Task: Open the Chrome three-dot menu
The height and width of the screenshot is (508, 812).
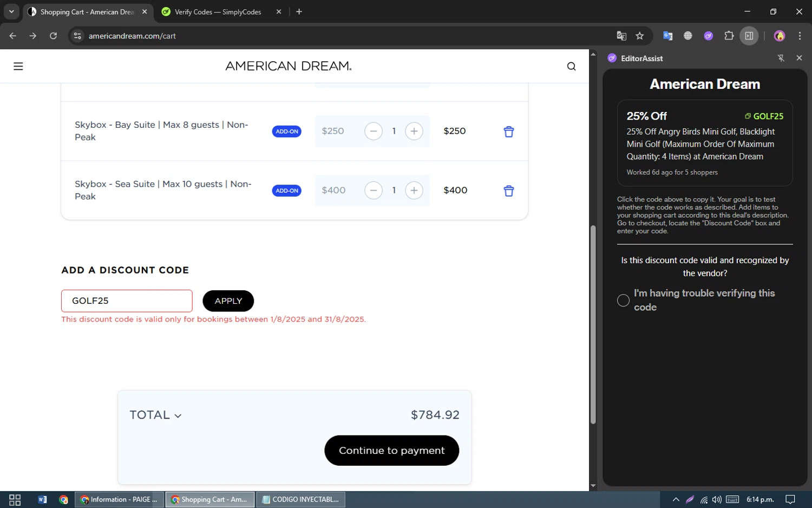Action: pyautogui.click(x=800, y=36)
